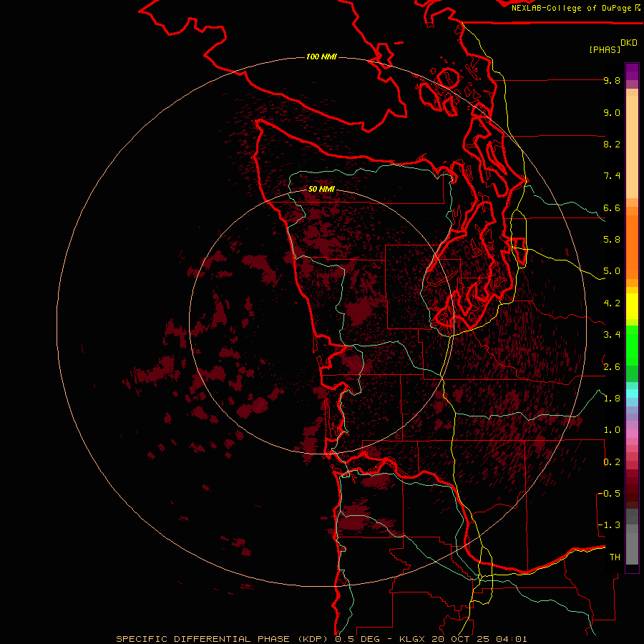The image size is (644, 644).
Task: Click the KLGX station identifier in caption
Action: [413, 639]
